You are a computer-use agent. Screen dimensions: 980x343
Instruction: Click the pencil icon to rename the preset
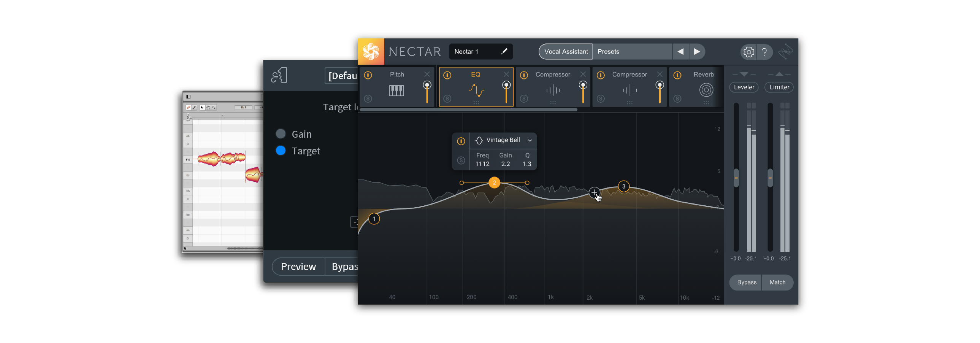(504, 51)
